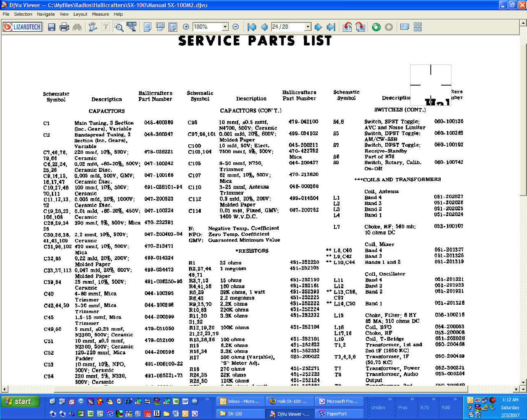This screenshot has height=420, width=527.
Task: Click the green back navigation arrow
Action: point(376,27)
